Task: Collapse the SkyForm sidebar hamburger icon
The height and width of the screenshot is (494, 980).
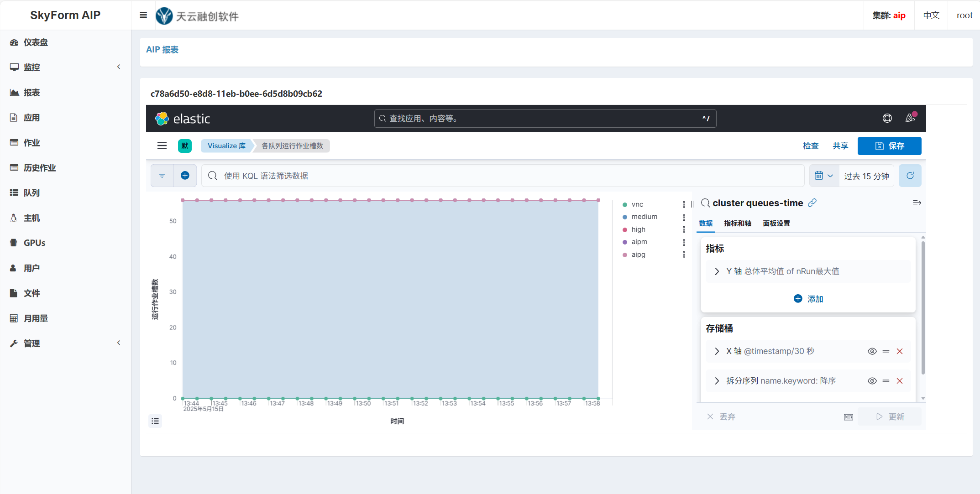Action: click(143, 15)
